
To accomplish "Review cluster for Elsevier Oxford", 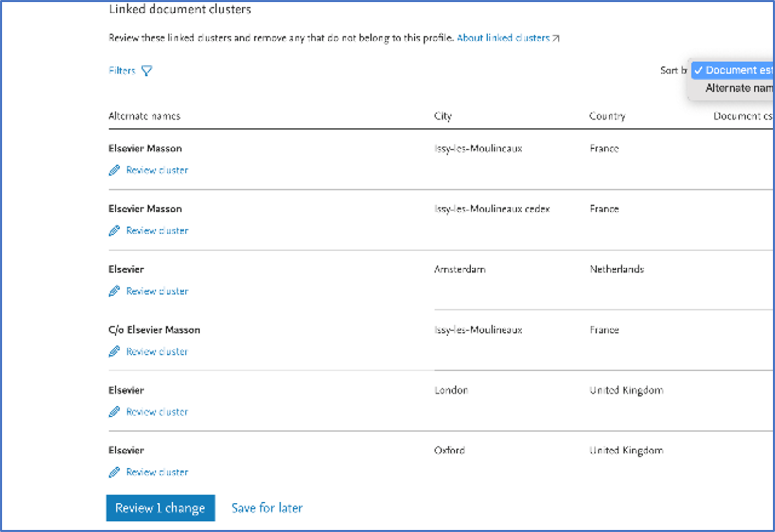I will click(157, 473).
